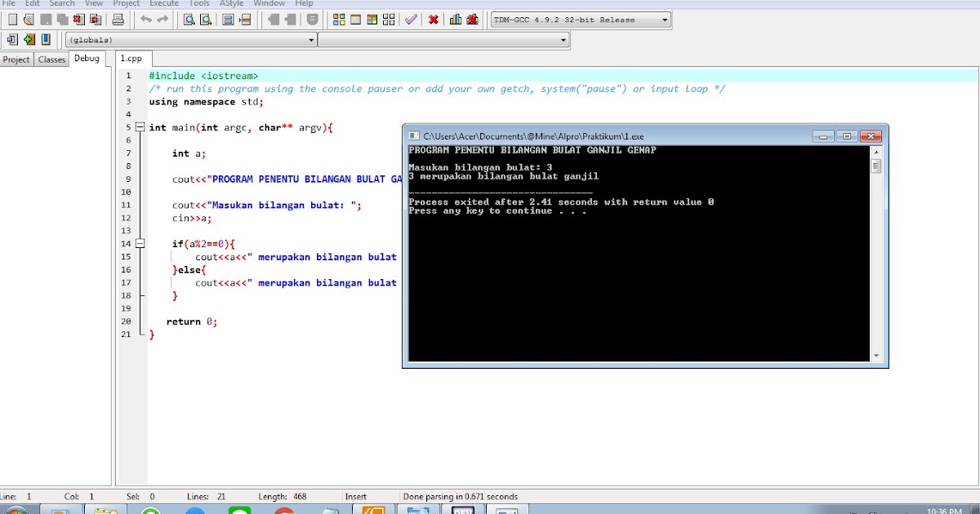The width and height of the screenshot is (980, 514).
Task: Click line number 10 in the gutter
Action: pos(126,193)
